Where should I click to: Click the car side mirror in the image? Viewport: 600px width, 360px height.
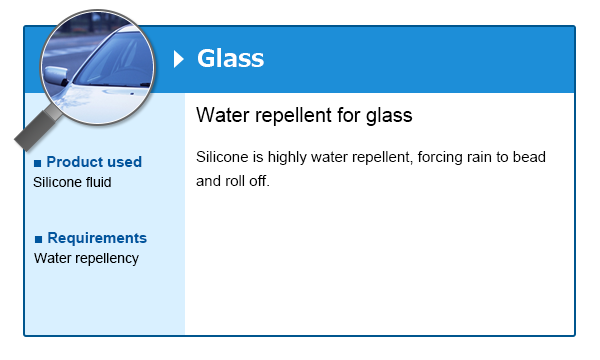coord(56,75)
